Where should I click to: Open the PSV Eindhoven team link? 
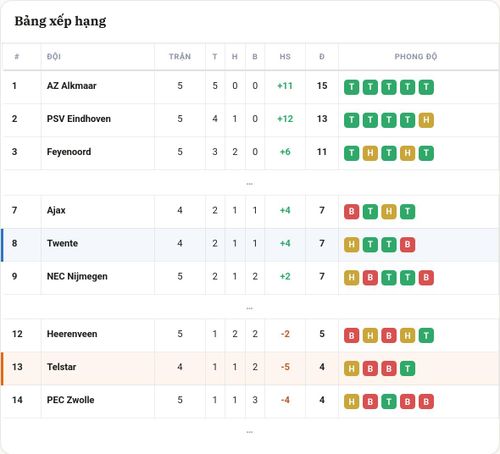tap(79, 119)
